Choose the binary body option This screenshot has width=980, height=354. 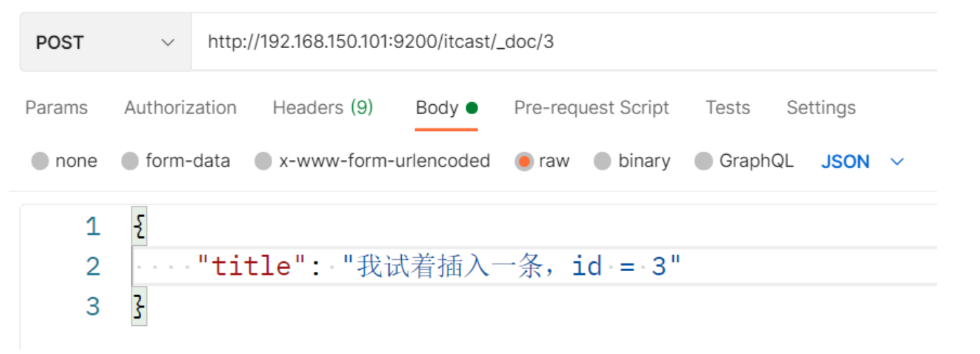pyautogui.click(x=603, y=162)
